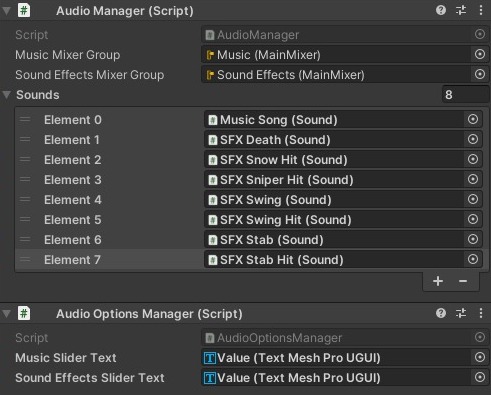Click the Audio Manager (Script) header title

[125, 11]
